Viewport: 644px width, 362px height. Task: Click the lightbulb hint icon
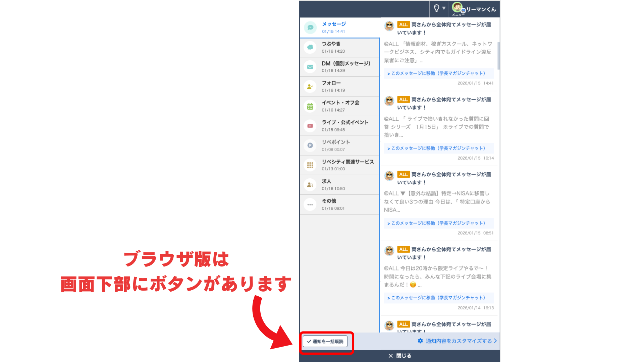[436, 8]
